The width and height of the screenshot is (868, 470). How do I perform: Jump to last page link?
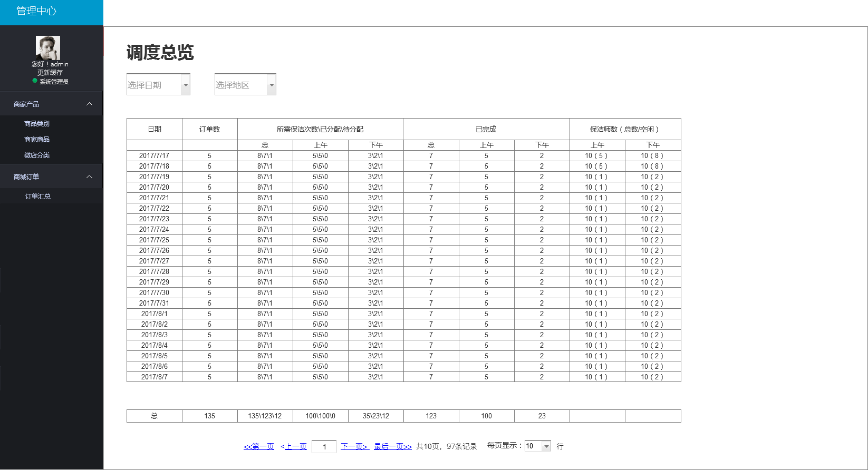click(393, 447)
